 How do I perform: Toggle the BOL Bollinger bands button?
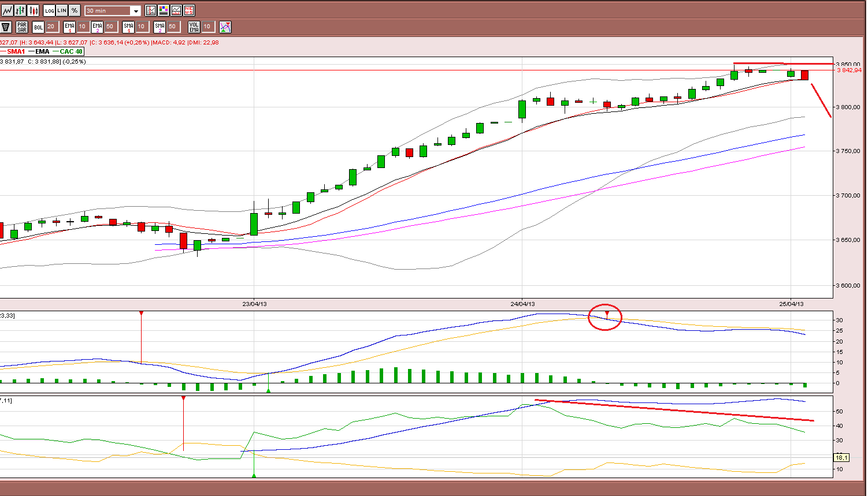point(38,27)
